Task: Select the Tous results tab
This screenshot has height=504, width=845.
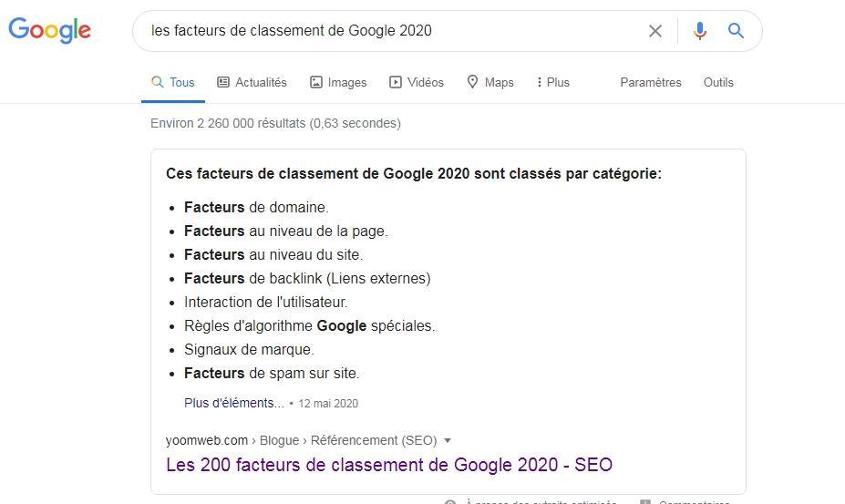Action: pyautogui.click(x=173, y=82)
